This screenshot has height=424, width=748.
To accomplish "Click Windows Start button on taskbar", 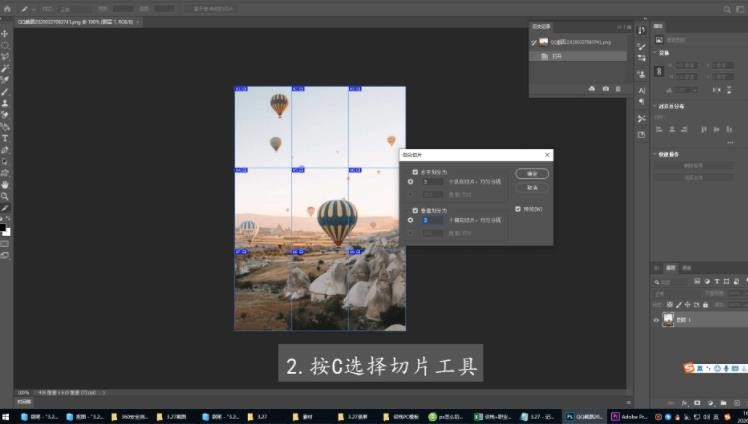I will [x=7, y=417].
